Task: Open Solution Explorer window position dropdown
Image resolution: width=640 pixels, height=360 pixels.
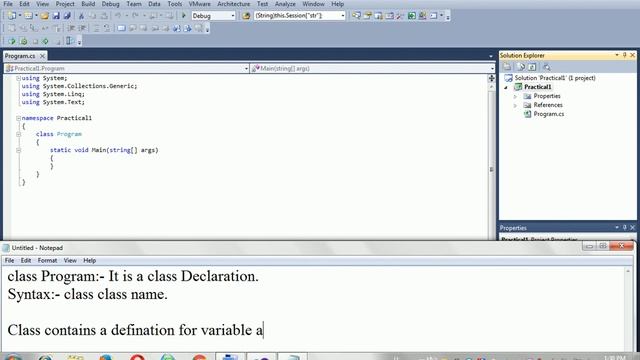Action: 617,55
